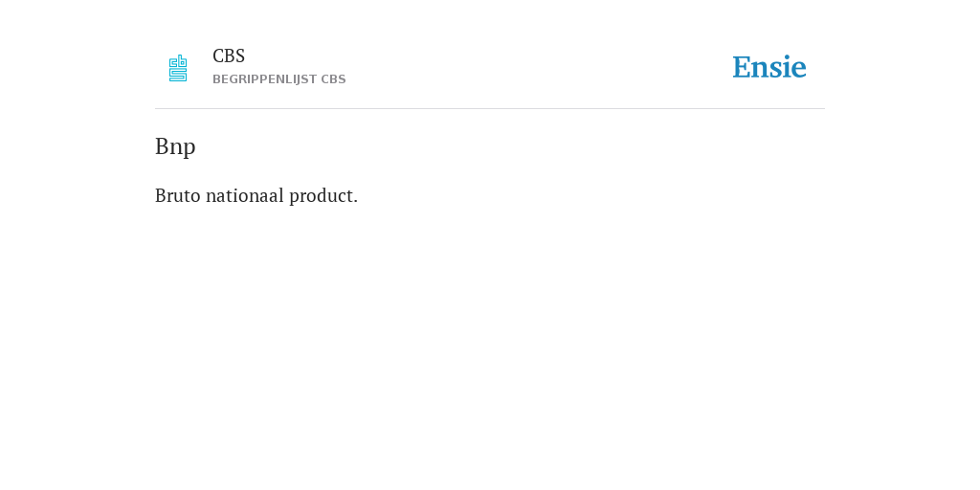Click the cb letters in the CBS logo

[x=178, y=61]
